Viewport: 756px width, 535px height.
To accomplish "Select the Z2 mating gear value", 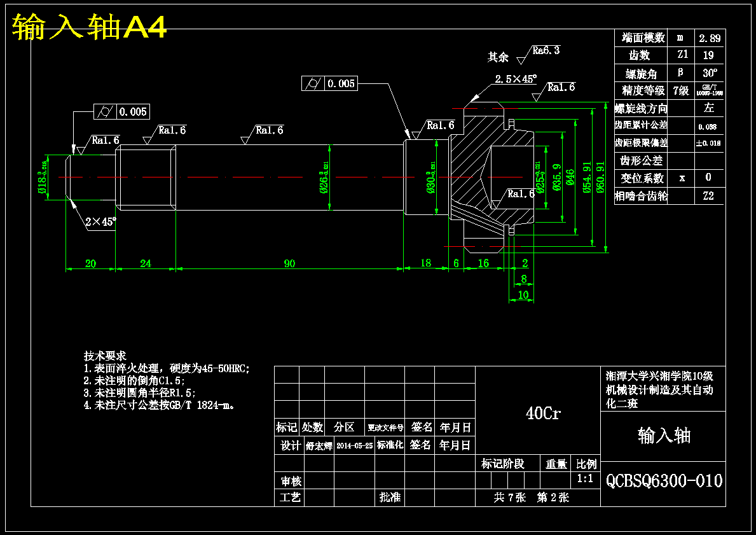I will click(708, 196).
